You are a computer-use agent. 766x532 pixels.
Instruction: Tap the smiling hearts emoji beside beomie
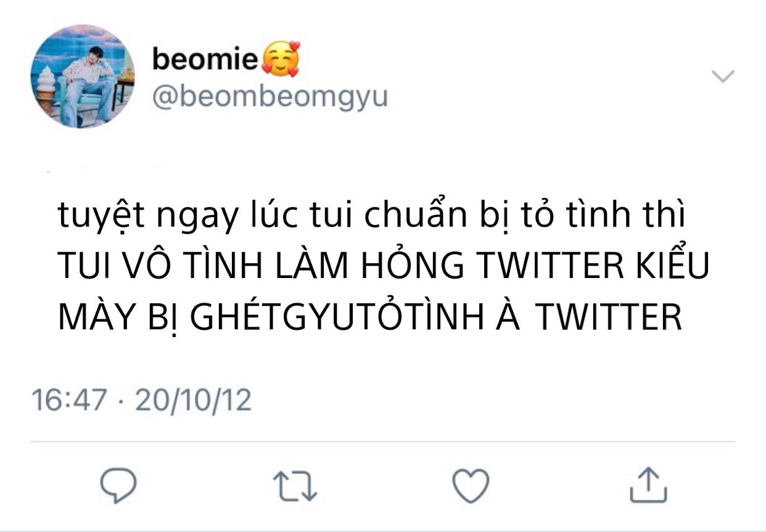[x=281, y=60]
